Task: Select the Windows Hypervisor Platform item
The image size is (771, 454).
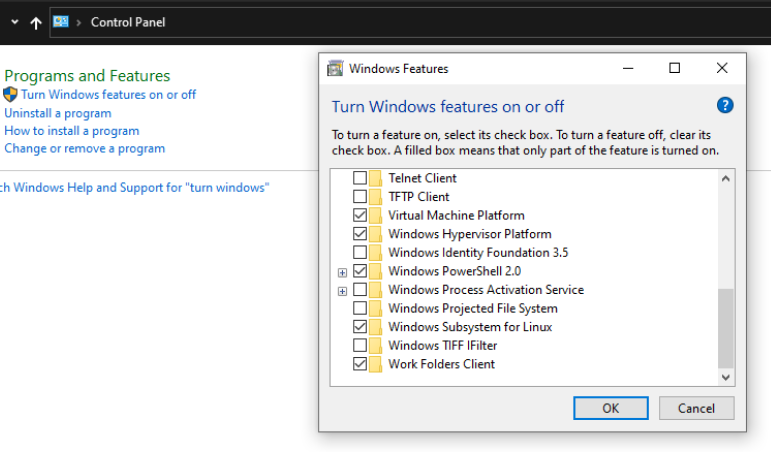Action: pos(469,234)
